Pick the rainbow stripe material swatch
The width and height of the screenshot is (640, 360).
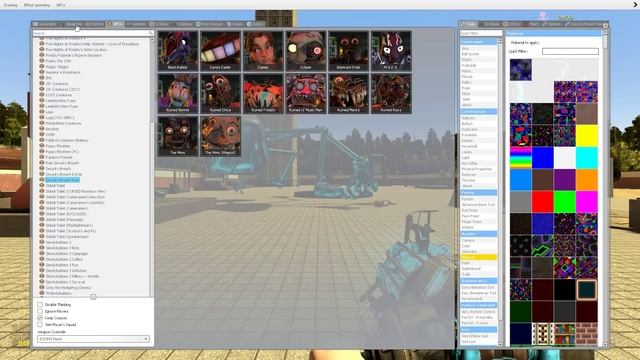[520, 158]
